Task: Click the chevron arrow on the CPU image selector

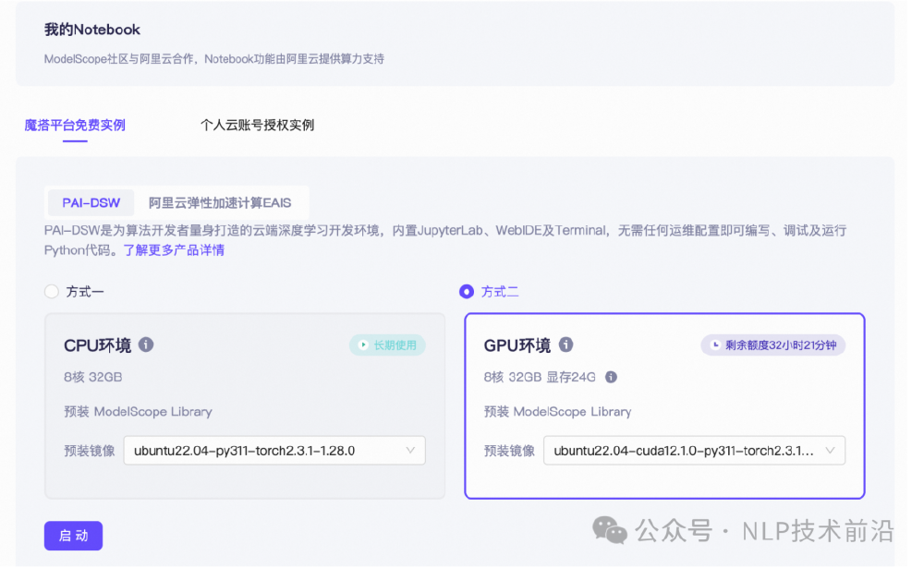Action: 411,451
